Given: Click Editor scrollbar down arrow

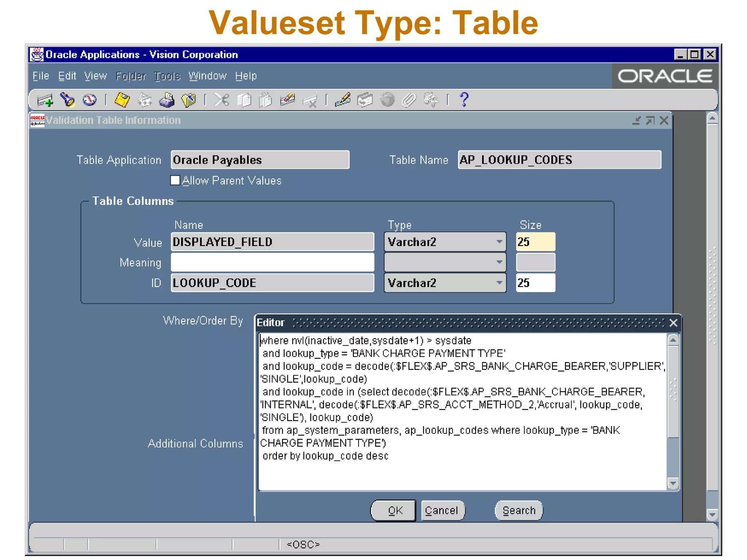Looking at the screenshot, I should (x=673, y=483).
